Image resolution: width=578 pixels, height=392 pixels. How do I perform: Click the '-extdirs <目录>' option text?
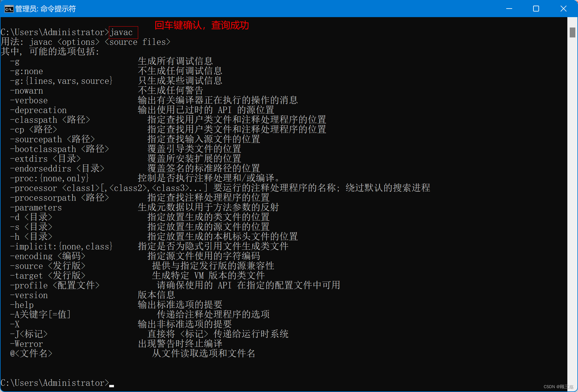(45, 159)
